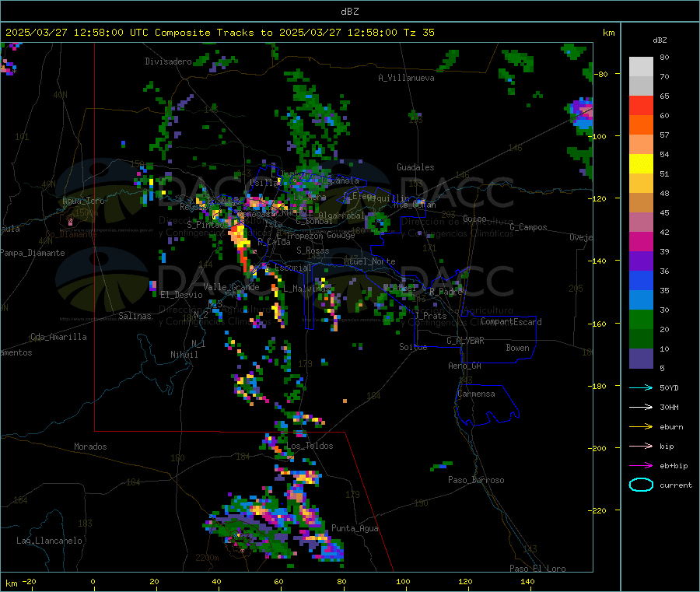Click the pink bip arrow legend icon
The image size is (700, 592).
tap(641, 446)
